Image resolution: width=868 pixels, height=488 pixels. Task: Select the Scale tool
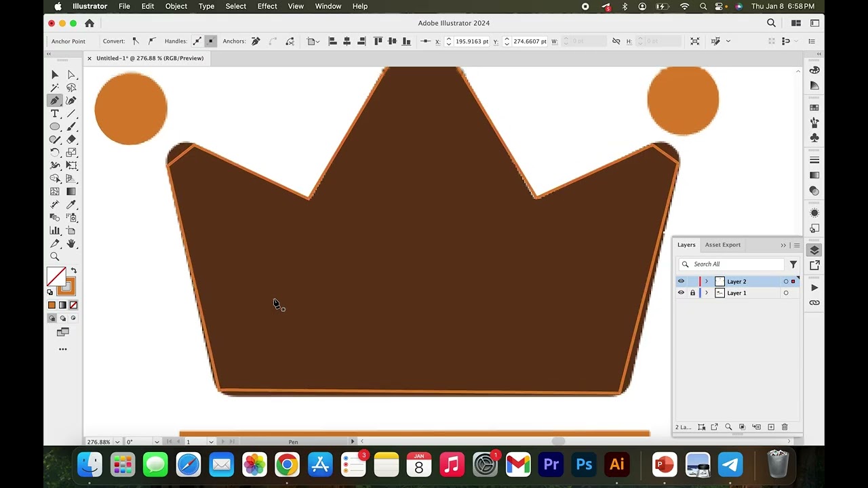pos(71,152)
